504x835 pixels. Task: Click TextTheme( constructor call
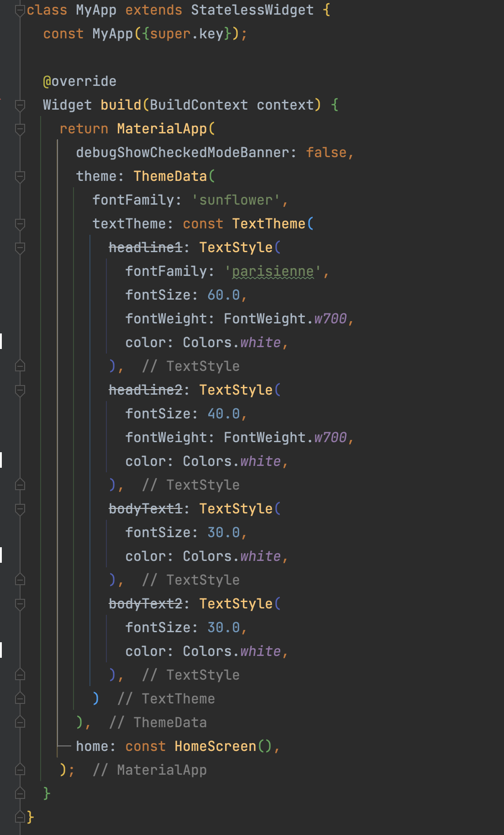273,224
